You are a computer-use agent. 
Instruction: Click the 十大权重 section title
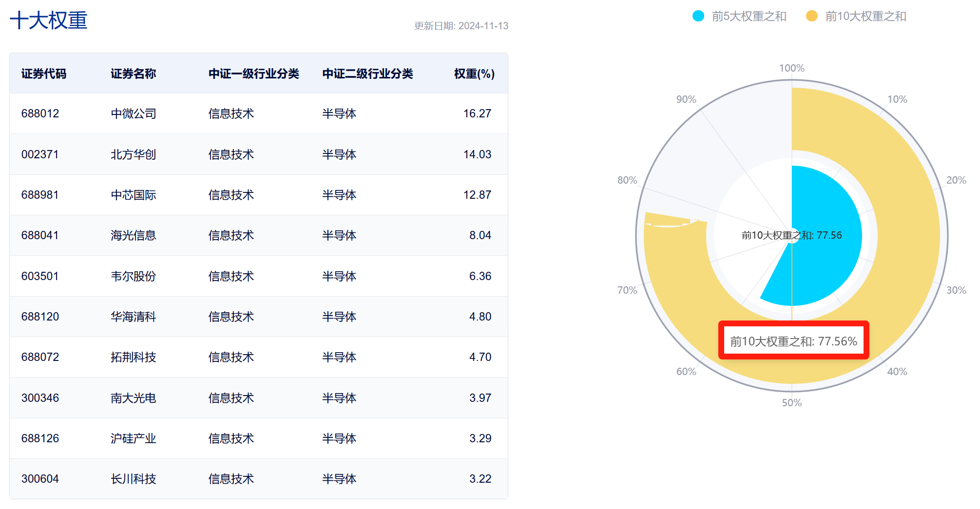[x=48, y=20]
